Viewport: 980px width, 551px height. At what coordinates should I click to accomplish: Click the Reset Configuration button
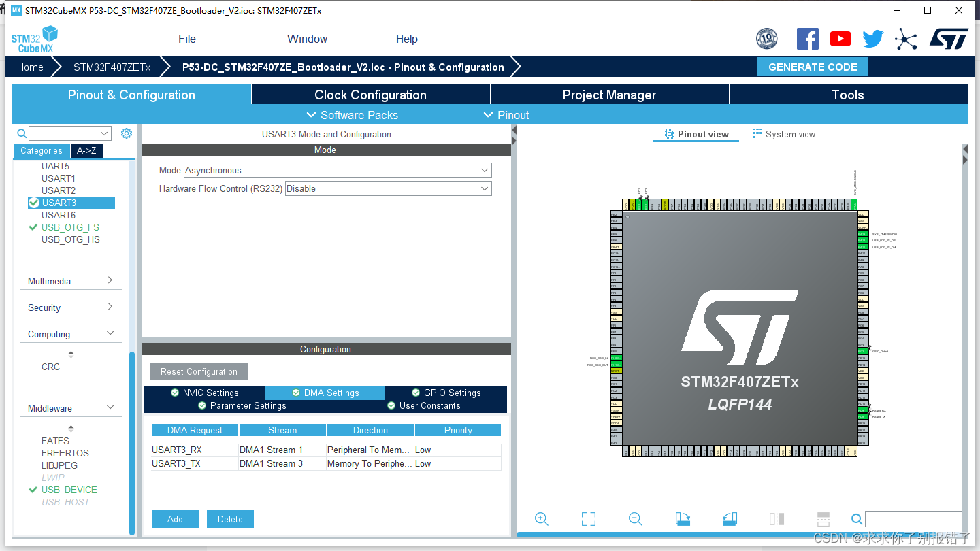(x=198, y=371)
